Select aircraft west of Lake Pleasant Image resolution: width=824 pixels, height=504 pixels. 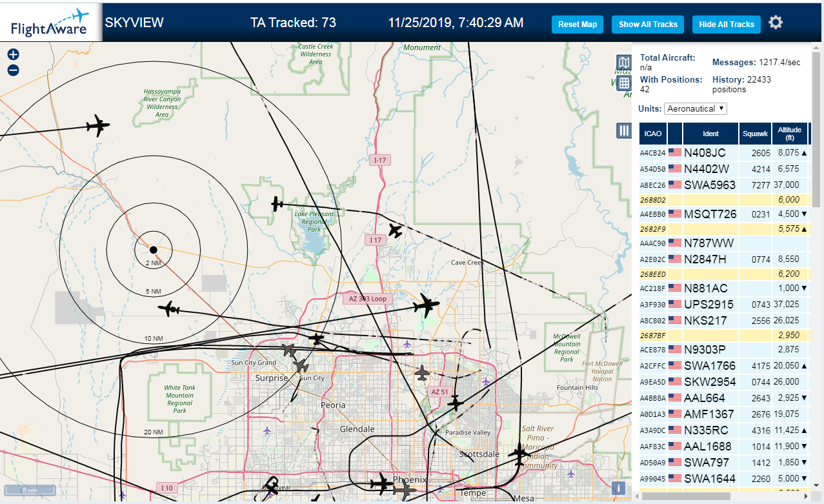tap(277, 205)
